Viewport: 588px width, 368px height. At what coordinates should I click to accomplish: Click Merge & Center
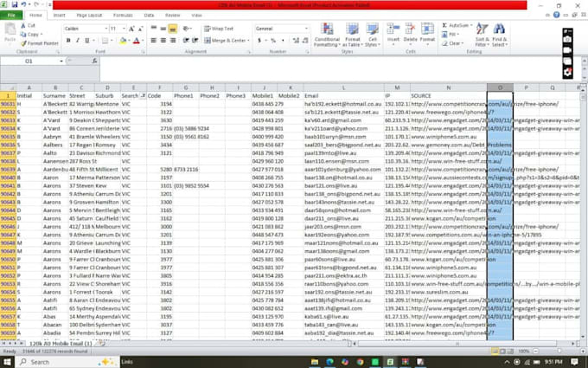pos(225,40)
